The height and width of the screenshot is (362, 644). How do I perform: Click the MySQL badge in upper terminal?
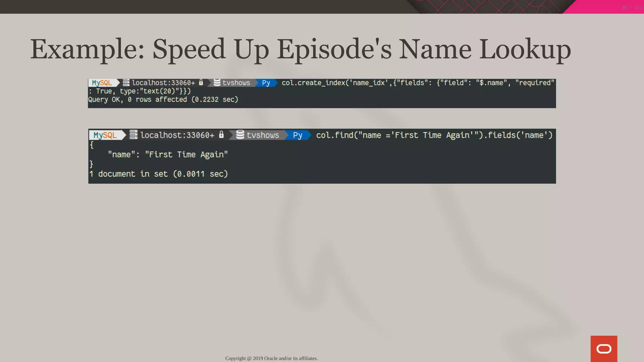[x=102, y=83]
